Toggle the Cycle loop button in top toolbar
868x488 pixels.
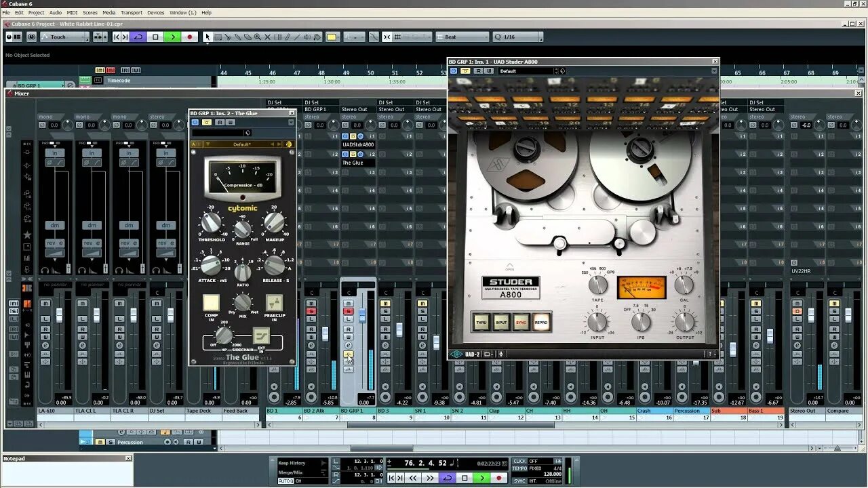(139, 37)
